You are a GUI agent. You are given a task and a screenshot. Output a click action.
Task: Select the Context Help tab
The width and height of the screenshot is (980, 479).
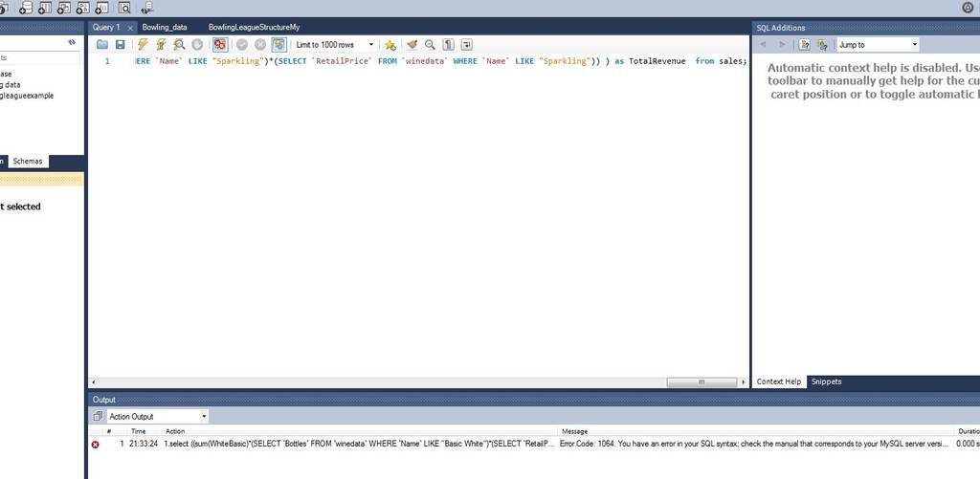tap(778, 381)
